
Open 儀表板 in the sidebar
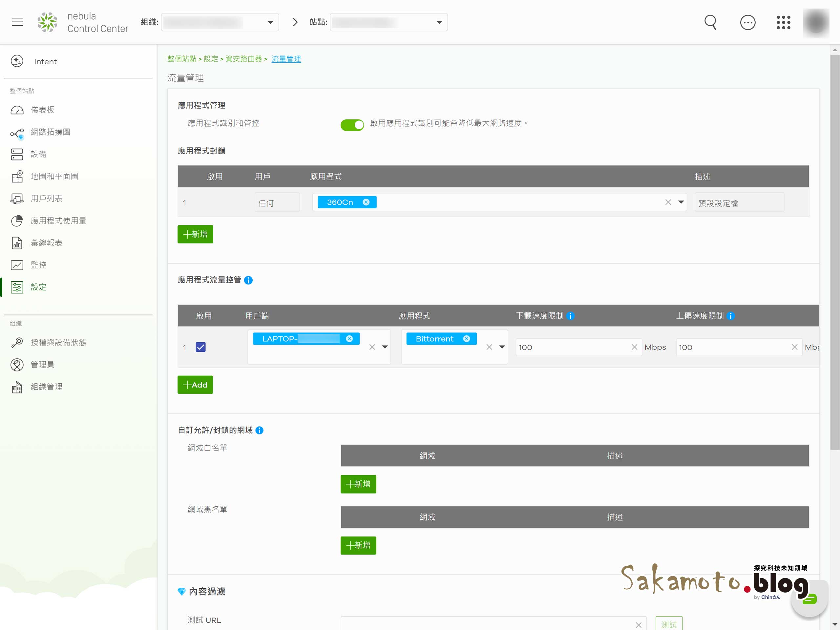coord(43,110)
